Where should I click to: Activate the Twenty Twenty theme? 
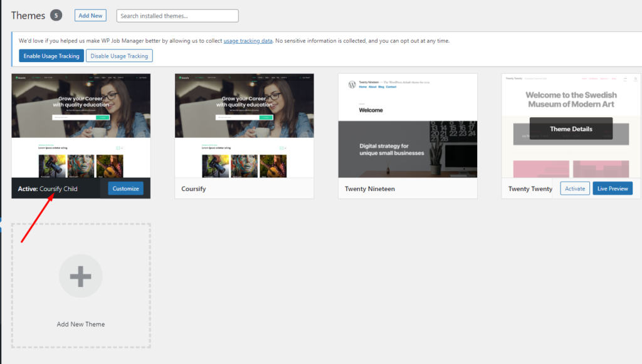pyautogui.click(x=575, y=189)
